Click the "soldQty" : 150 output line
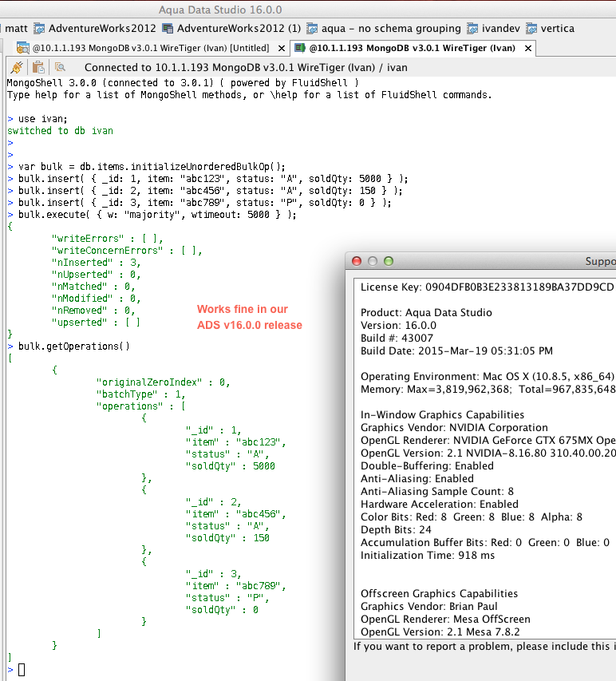This screenshot has width=616, height=681. 227,538
